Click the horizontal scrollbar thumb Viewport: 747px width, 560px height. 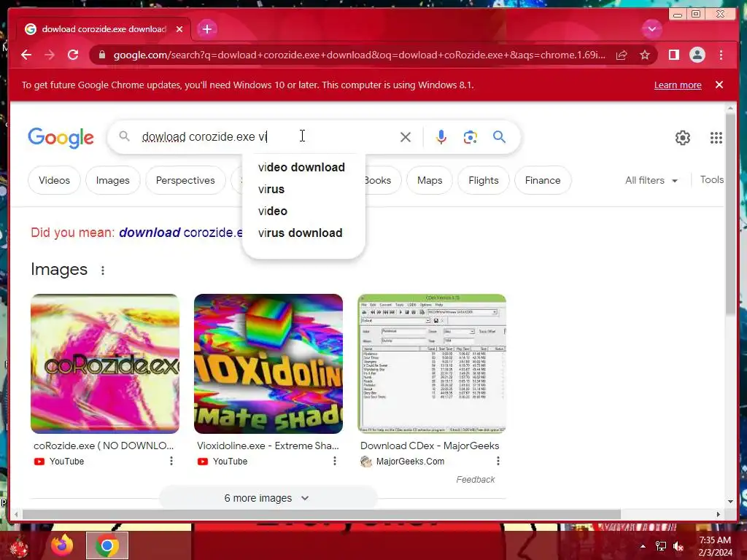[x=322, y=515]
